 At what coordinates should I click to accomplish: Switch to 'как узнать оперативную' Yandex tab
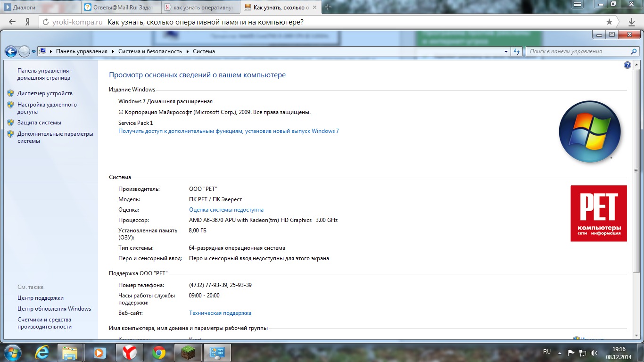click(x=200, y=7)
